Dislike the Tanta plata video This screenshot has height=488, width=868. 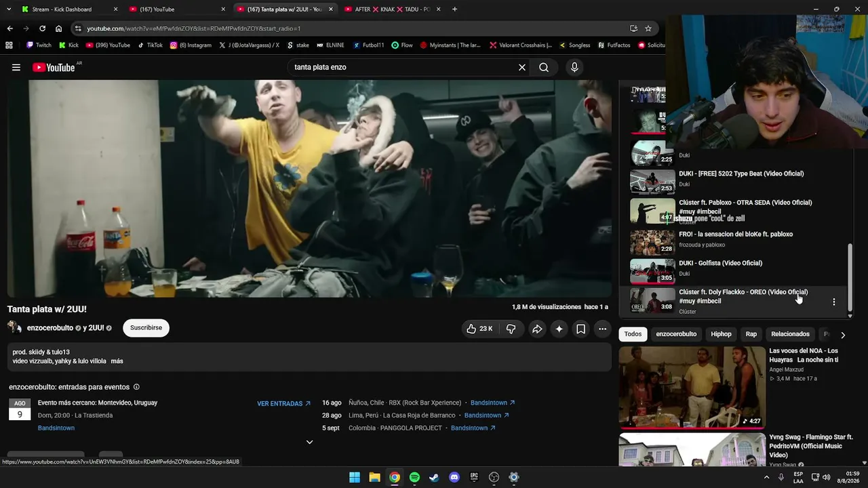coord(511,329)
